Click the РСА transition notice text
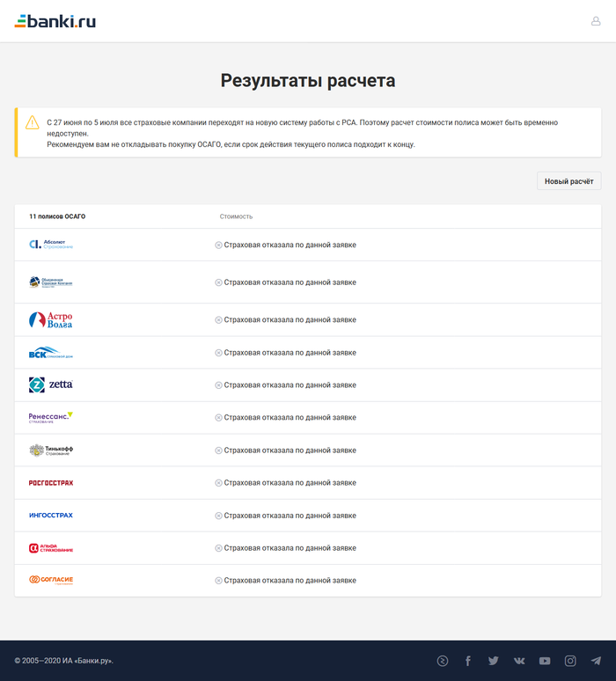Viewport: 616px width, 681px height. click(303, 134)
